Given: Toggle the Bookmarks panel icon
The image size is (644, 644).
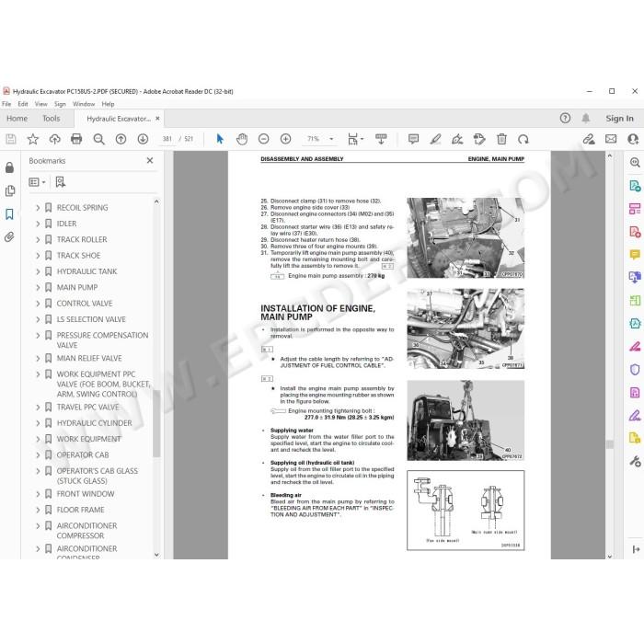Looking at the screenshot, I should 9,214.
